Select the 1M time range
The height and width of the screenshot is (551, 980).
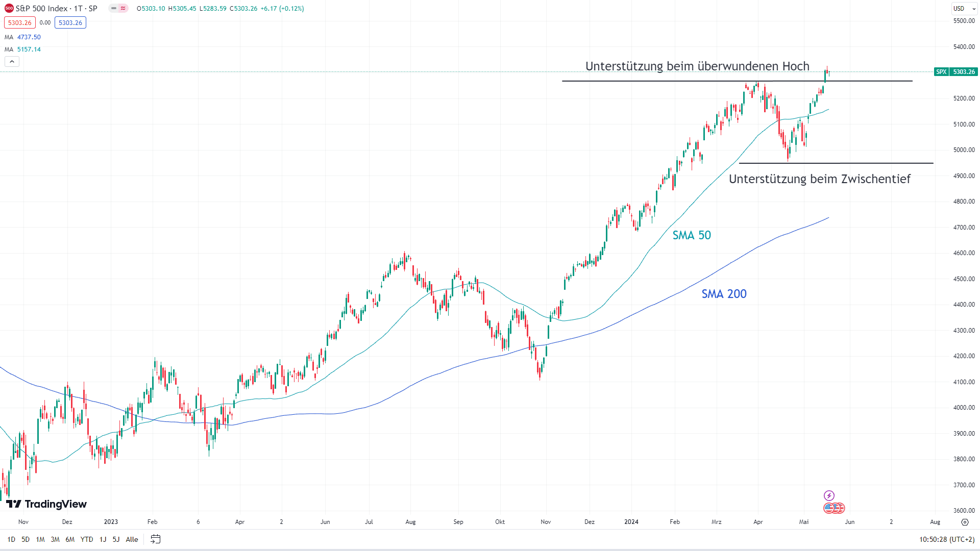40,539
